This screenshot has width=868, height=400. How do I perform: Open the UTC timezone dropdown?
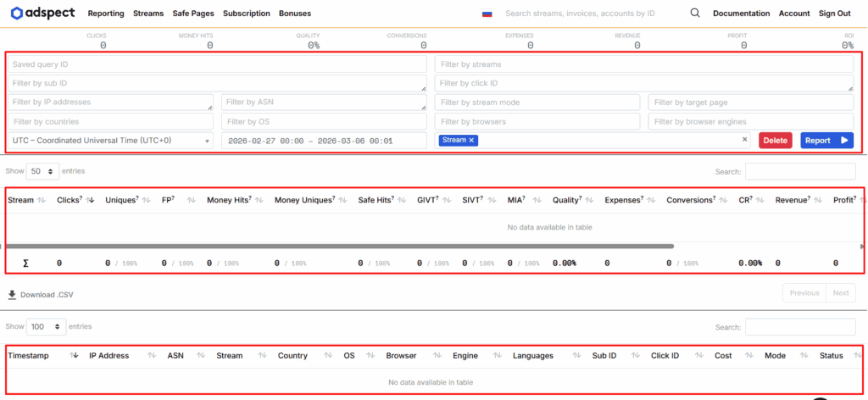[x=110, y=141]
